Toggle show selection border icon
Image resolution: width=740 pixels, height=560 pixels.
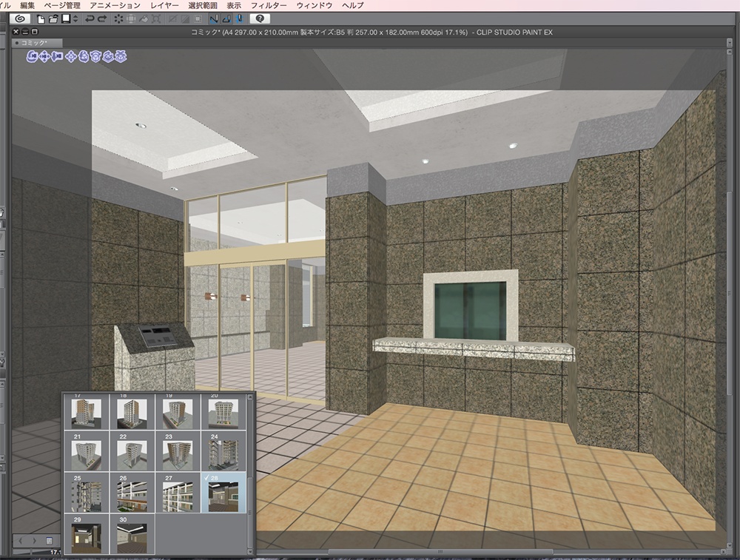(x=198, y=19)
